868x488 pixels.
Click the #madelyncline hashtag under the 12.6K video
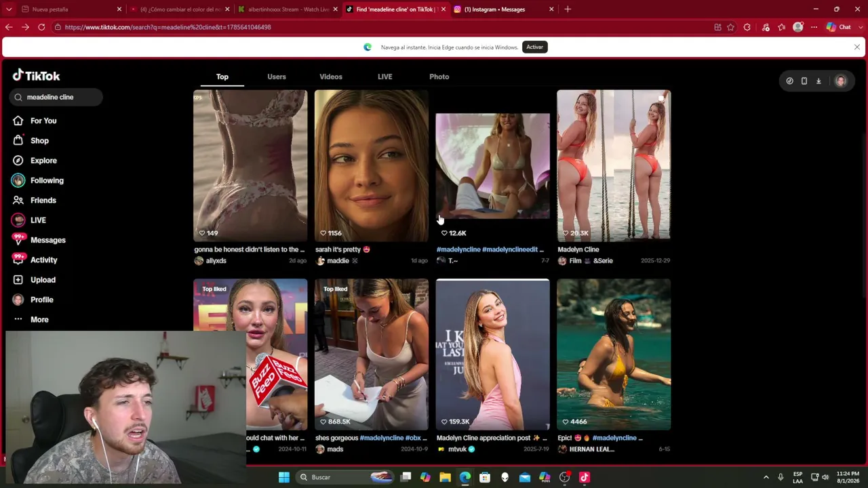pyautogui.click(x=458, y=249)
